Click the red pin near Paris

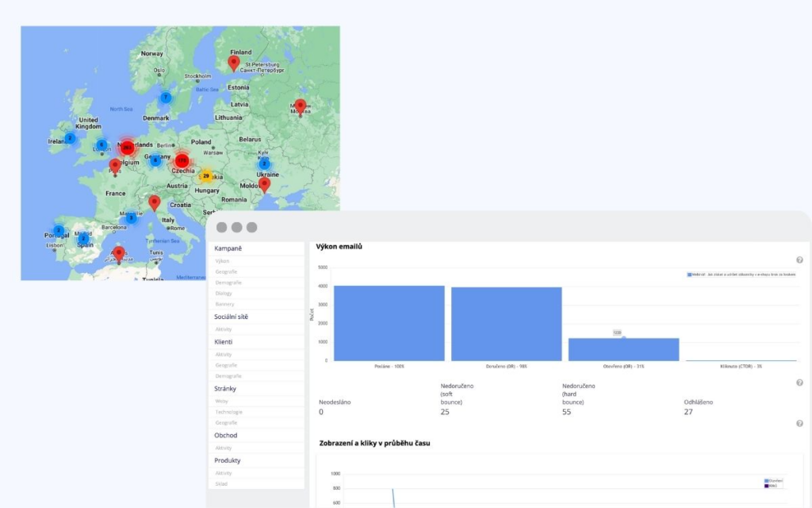[x=115, y=167]
